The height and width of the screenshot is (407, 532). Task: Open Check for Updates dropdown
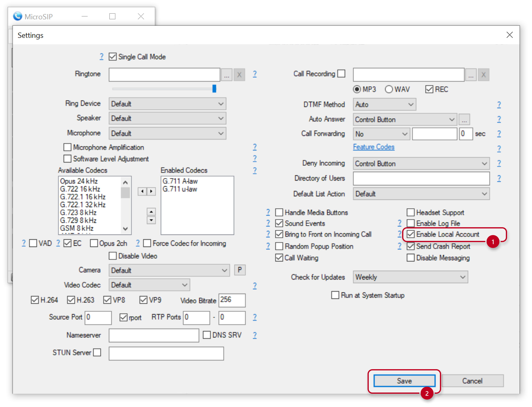click(410, 277)
